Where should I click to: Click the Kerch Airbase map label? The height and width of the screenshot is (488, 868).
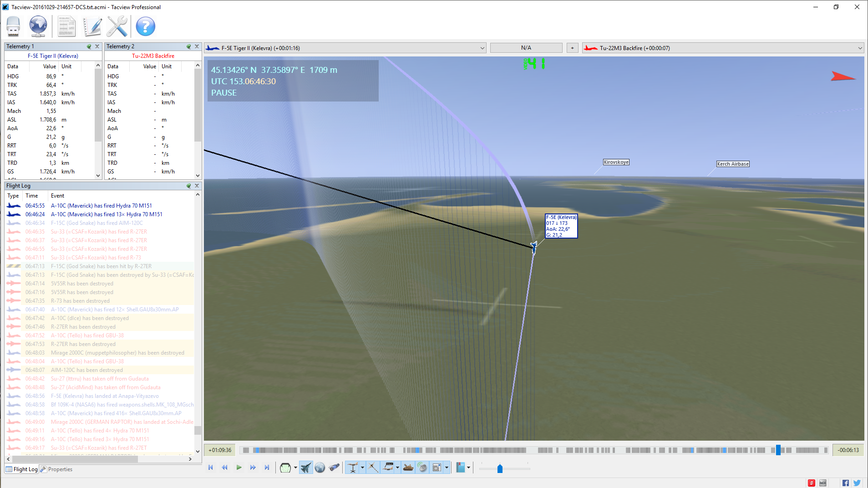733,164
